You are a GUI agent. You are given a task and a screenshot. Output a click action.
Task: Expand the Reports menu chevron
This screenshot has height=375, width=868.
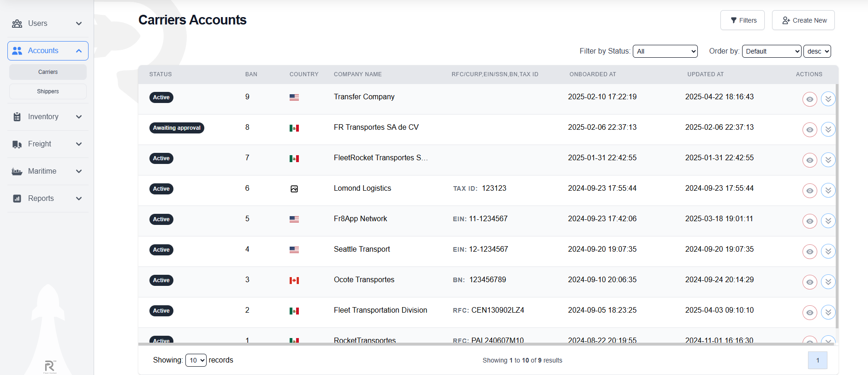pos(79,199)
